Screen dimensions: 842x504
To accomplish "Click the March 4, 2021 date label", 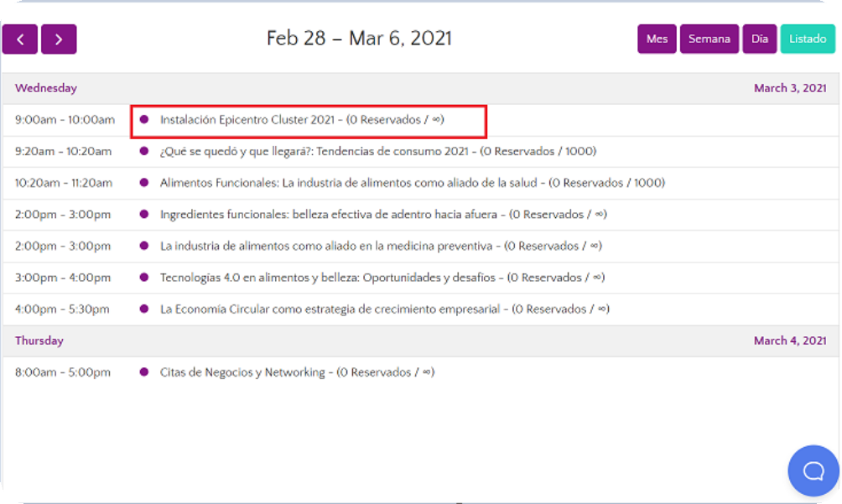I will click(789, 340).
